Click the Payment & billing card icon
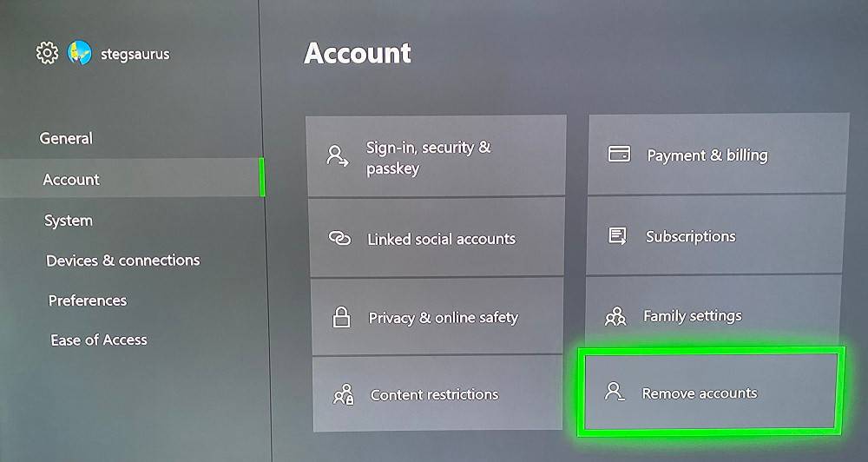868x462 pixels. [x=619, y=154]
